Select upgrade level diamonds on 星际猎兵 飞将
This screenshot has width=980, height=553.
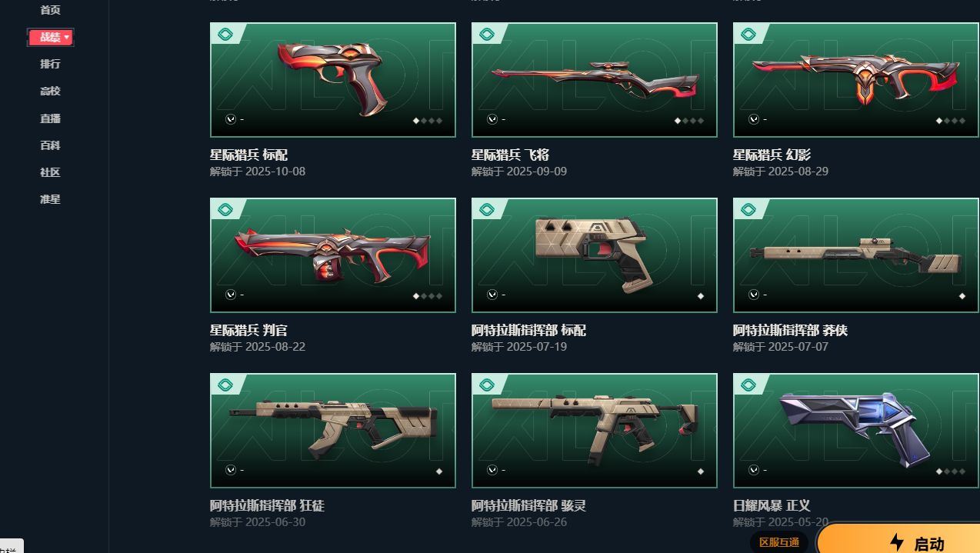pos(689,121)
